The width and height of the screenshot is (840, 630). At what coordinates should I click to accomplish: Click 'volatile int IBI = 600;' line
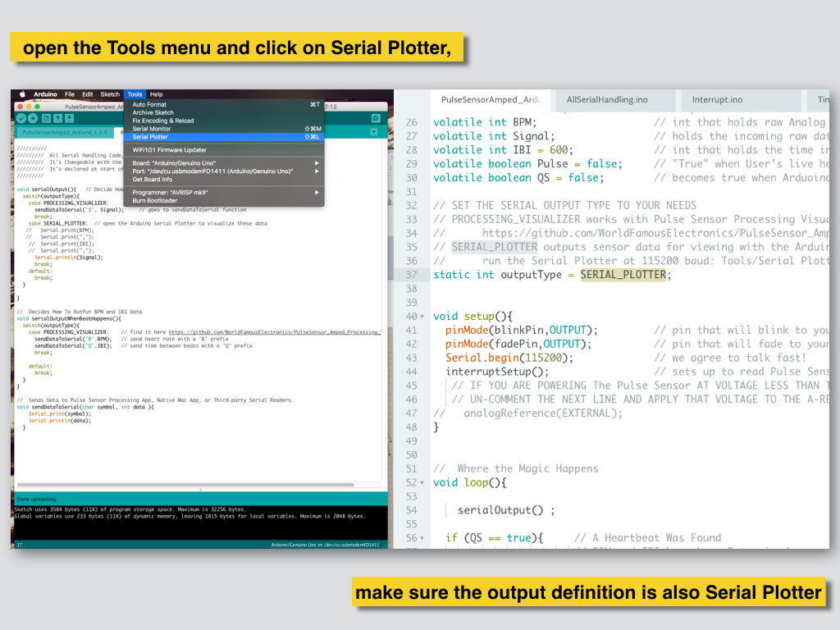tap(503, 150)
